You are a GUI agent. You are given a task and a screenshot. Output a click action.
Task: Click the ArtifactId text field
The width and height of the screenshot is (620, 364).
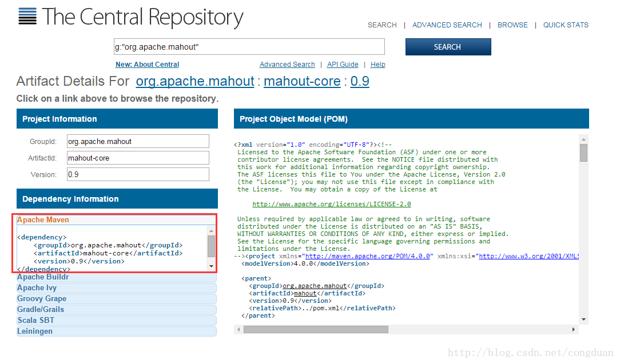tap(138, 158)
